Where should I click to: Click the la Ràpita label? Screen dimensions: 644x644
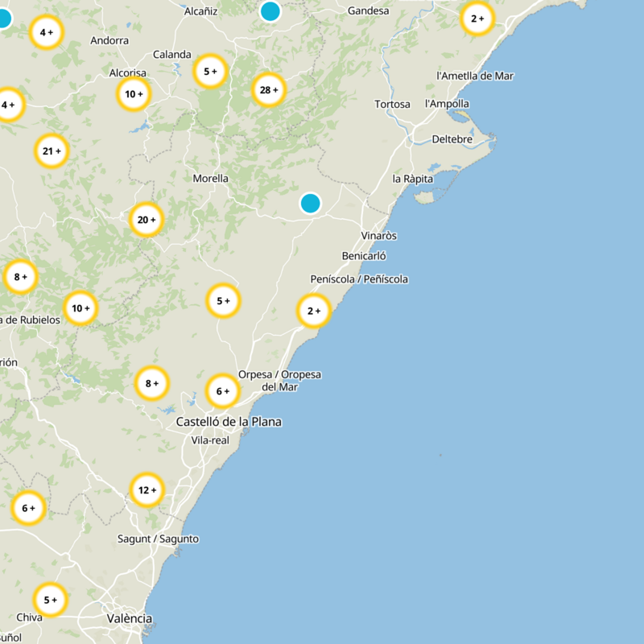click(413, 179)
